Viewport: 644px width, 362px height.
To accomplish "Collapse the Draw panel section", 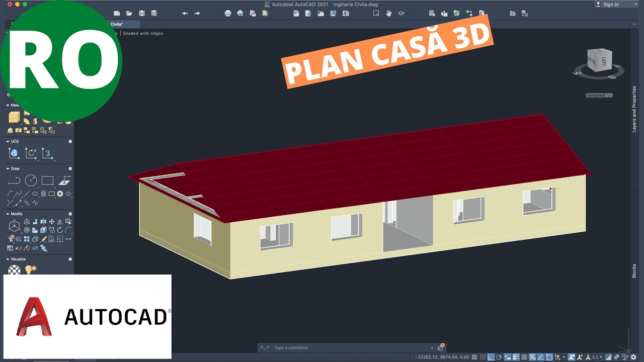I will pyautogui.click(x=8, y=168).
